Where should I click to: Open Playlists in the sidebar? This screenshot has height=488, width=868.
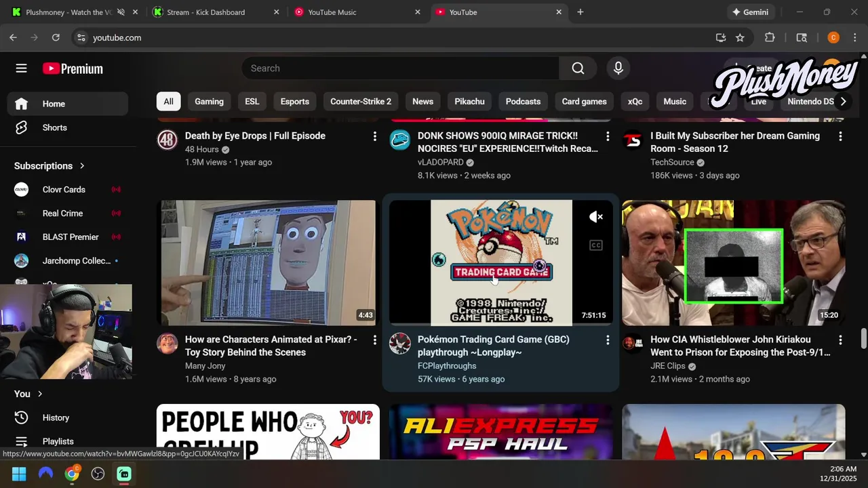(68, 441)
